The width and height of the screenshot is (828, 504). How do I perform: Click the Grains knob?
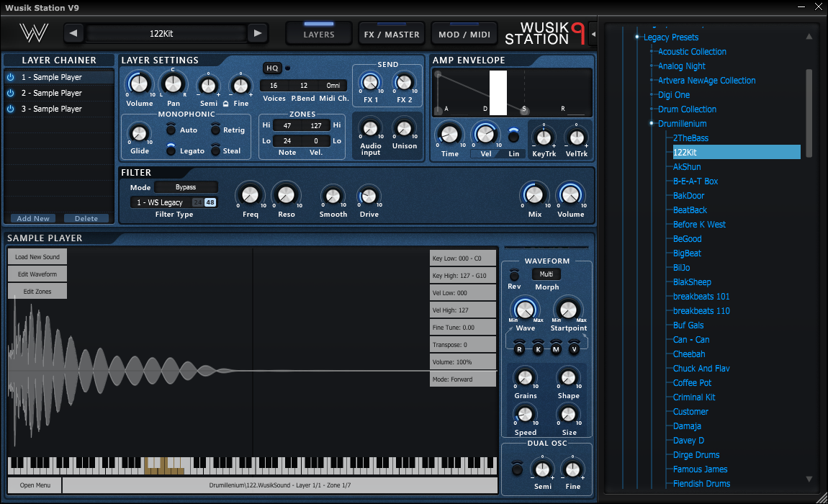[x=525, y=378]
